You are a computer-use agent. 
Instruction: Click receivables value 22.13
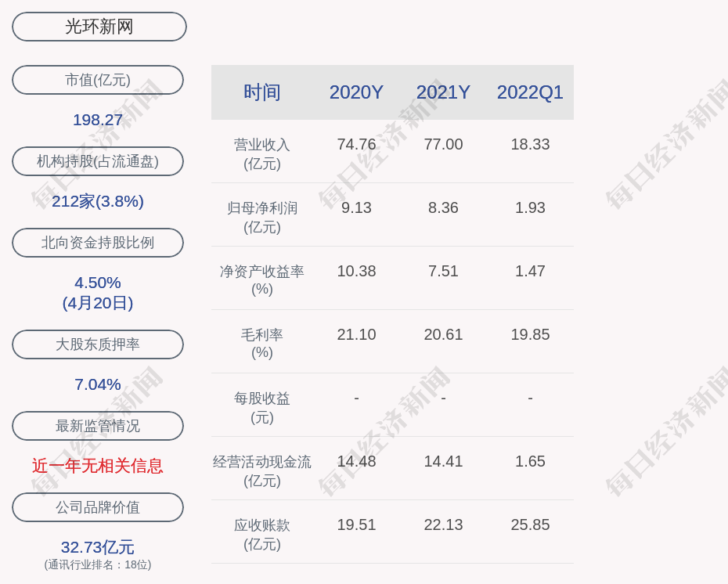point(443,525)
